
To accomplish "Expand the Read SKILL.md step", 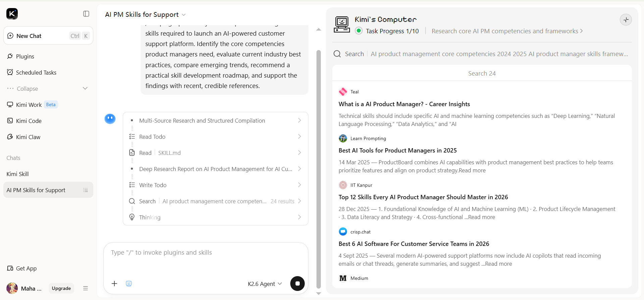I will pyautogui.click(x=215, y=153).
